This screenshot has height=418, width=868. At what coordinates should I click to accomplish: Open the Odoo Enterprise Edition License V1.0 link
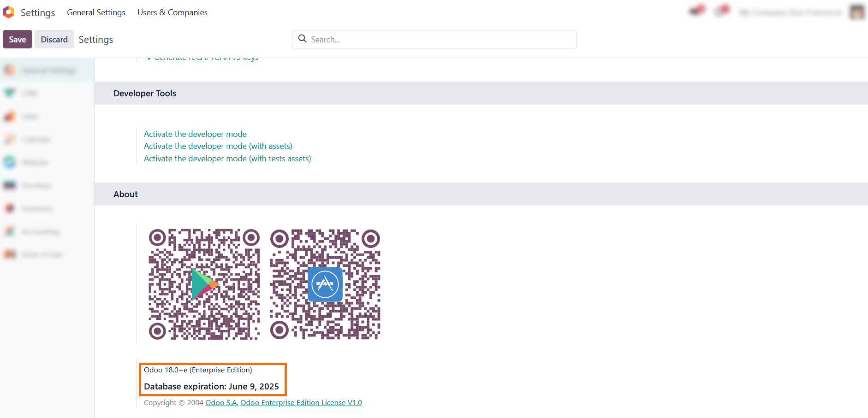(301, 403)
